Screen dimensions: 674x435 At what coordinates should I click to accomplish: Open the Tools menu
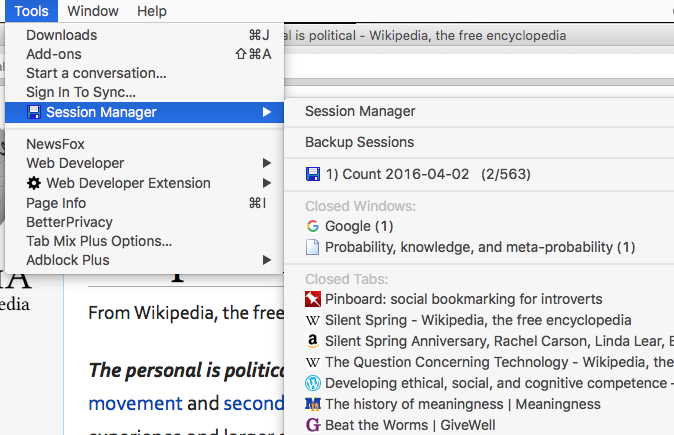[31, 11]
